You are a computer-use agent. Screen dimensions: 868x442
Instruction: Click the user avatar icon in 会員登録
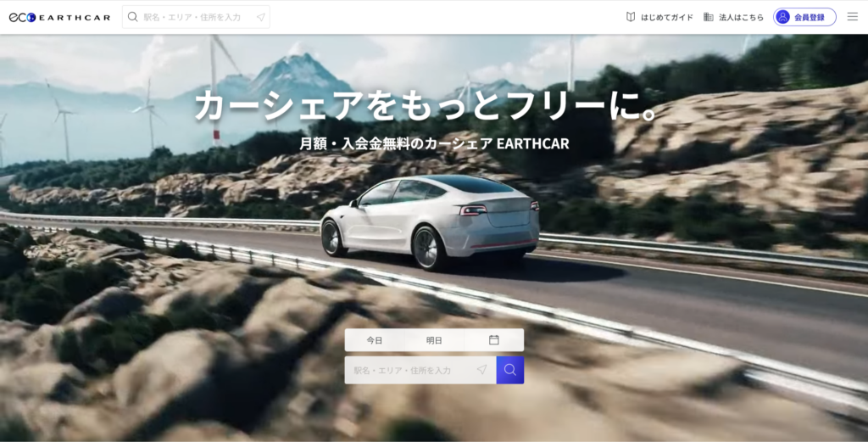tap(783, 17)
